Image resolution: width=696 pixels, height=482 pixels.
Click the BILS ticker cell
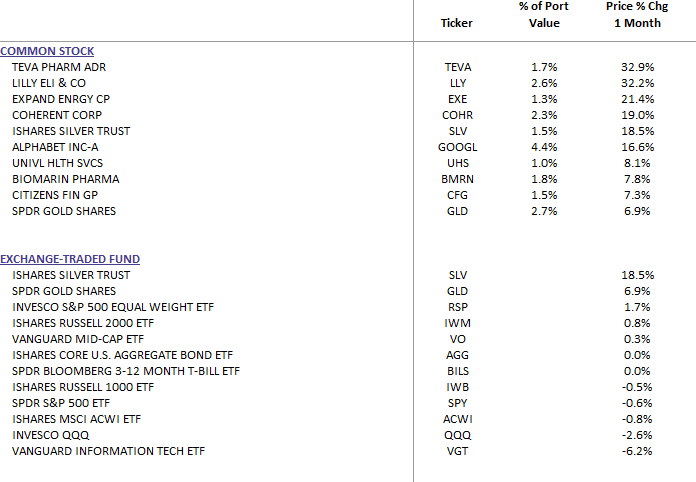tap(457, 370)
